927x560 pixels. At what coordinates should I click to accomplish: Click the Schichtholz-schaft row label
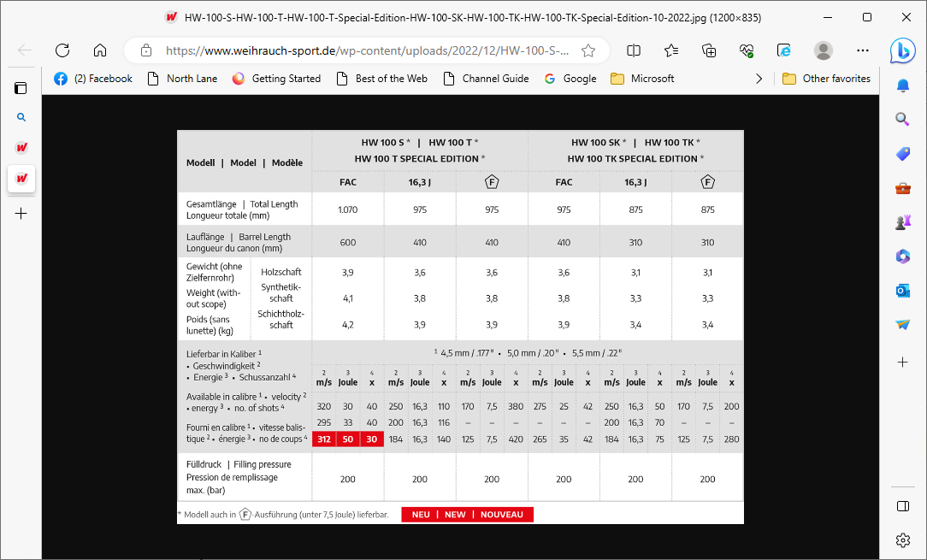tap(280, 319)
